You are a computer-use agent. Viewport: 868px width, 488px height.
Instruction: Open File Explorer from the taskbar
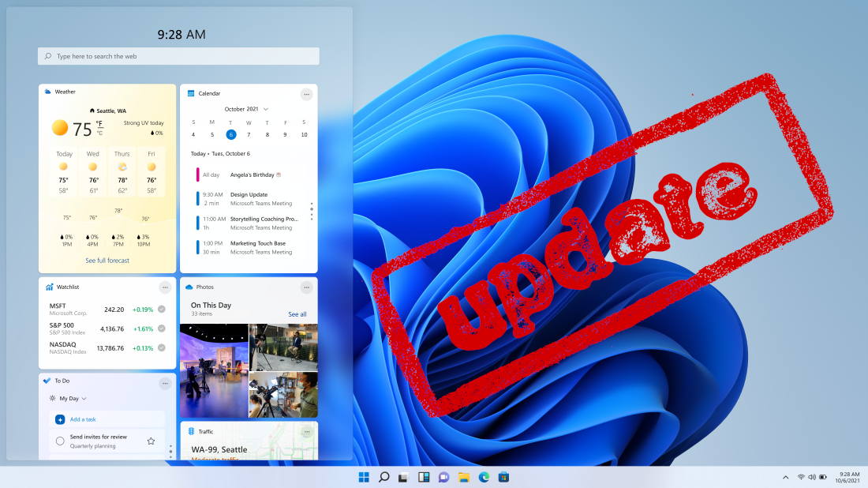(x=464, y=477)
